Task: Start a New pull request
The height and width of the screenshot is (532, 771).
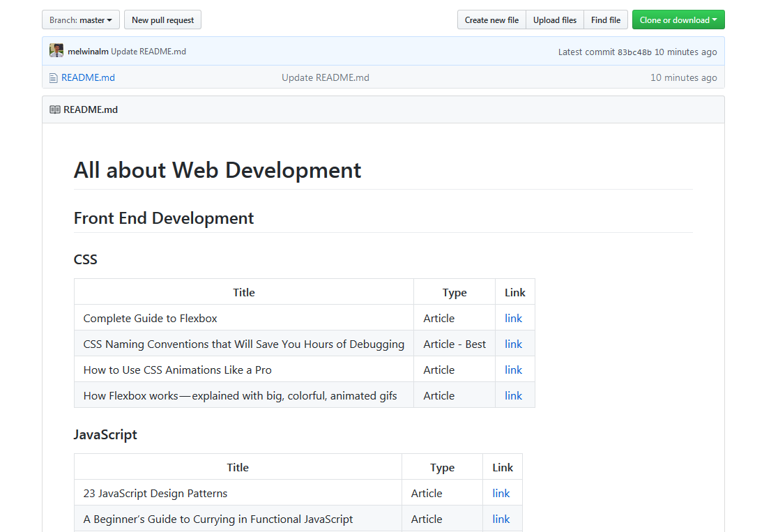Action: pos(162,20)
